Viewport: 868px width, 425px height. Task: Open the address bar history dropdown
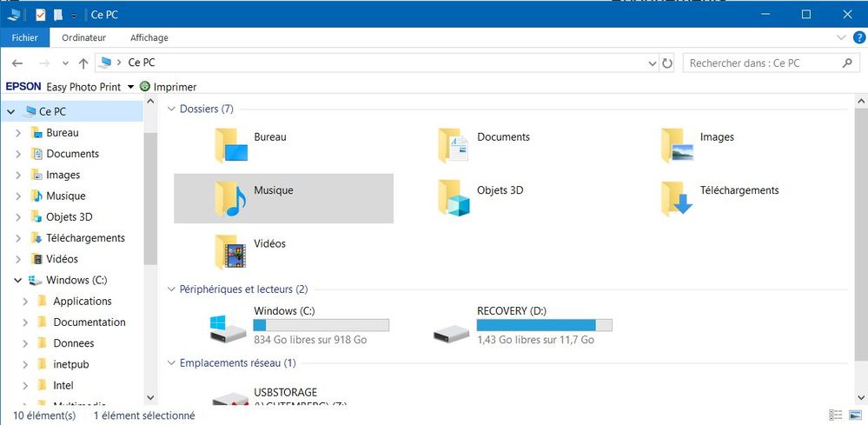[653, 63]
